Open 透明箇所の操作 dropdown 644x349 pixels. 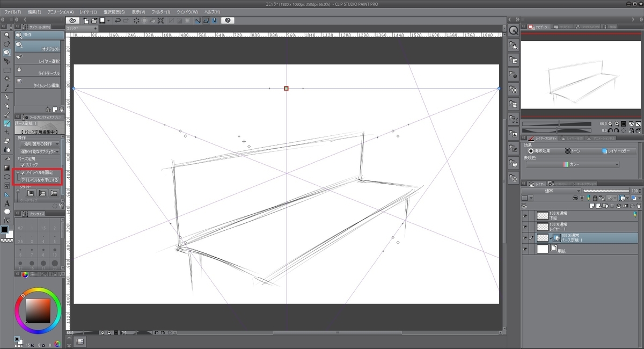[39, 144]
